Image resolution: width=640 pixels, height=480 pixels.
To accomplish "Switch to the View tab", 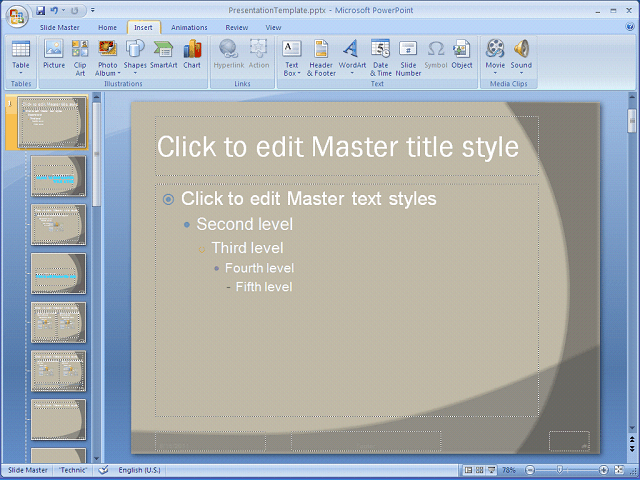I will (273, 27).
